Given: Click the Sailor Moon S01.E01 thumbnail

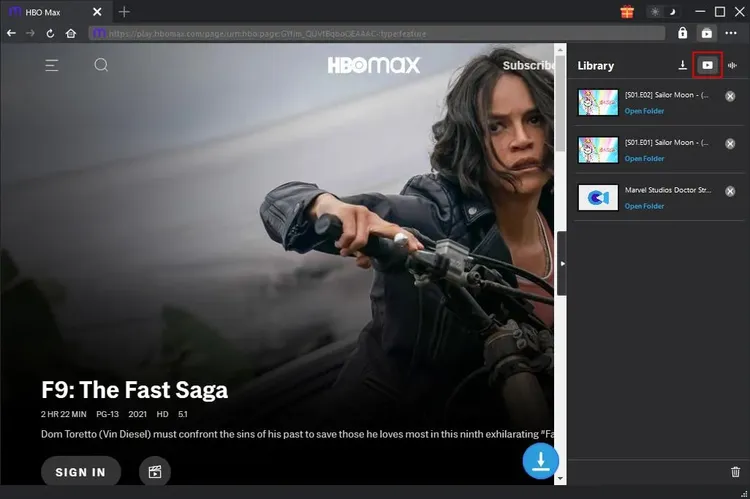Looking at the screenshot, I should [x=598, y=150].
